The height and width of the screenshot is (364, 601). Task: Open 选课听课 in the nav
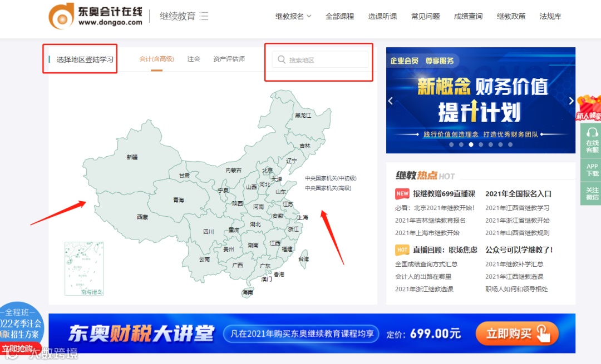tap(382, 17)
